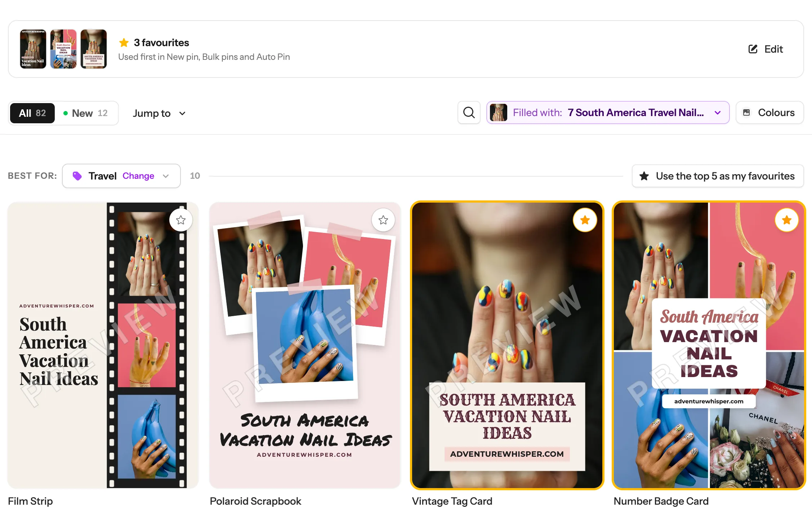Image resolution: width=812 pixels, height=509 pixels.
Task: Click the 'Vintage Tag Card' template name
Action: pos(452,501)
